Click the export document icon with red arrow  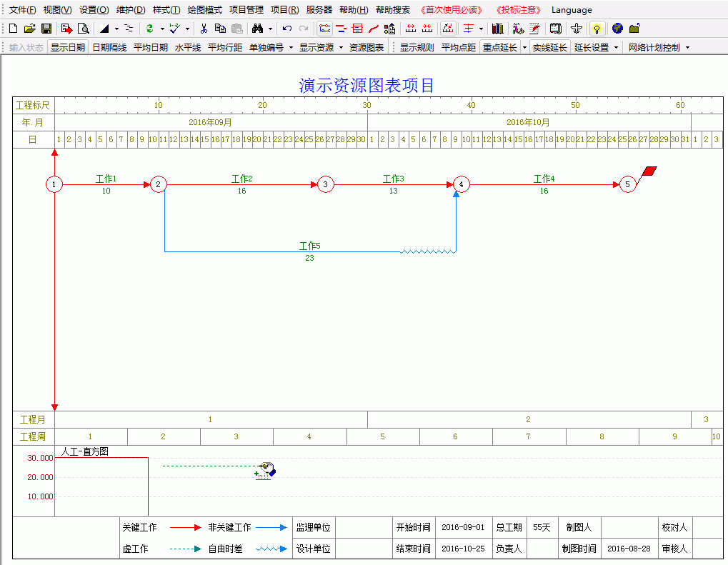67,29
